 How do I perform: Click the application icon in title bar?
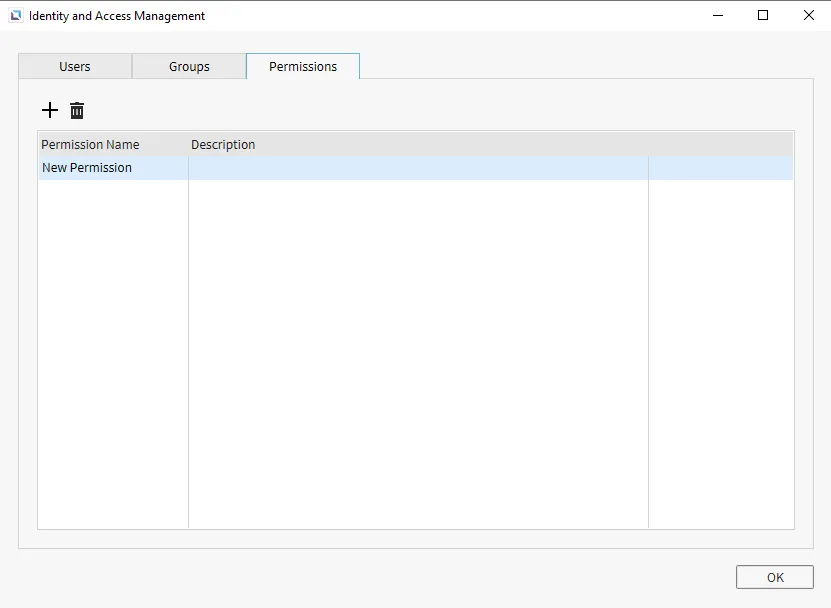click(x=15, y=16)
